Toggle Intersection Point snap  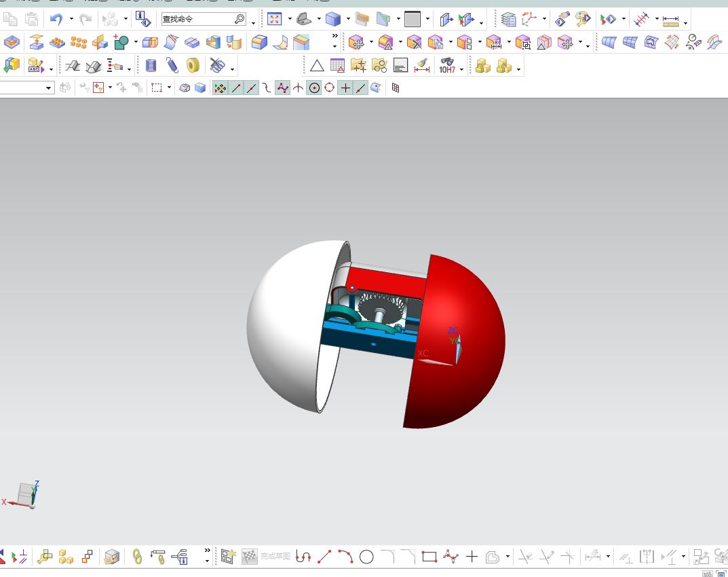298,88
